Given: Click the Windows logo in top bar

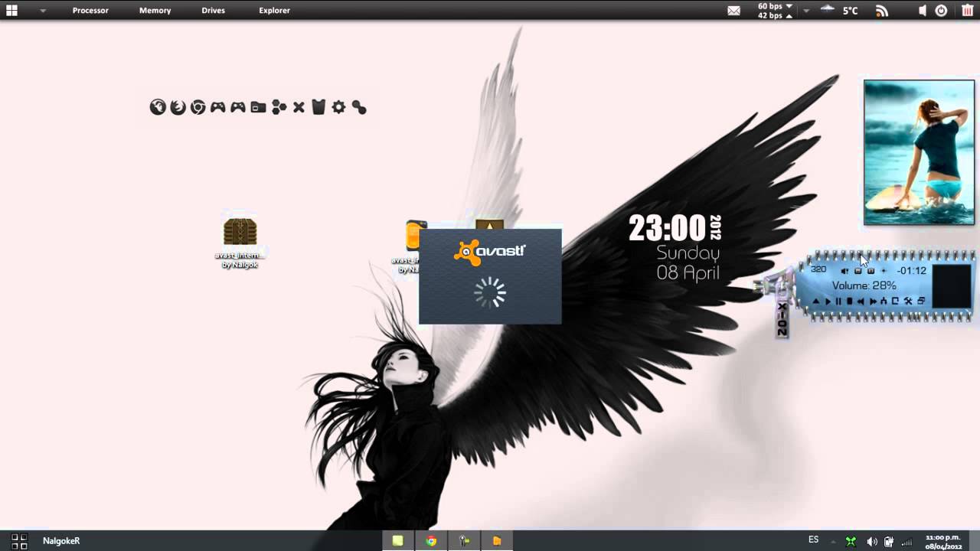Looking at the screenshot, I should point(11,11).
